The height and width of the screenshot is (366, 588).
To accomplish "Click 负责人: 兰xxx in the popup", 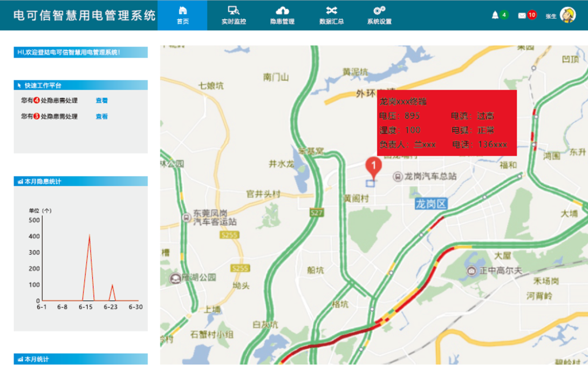I will point(407,144).
